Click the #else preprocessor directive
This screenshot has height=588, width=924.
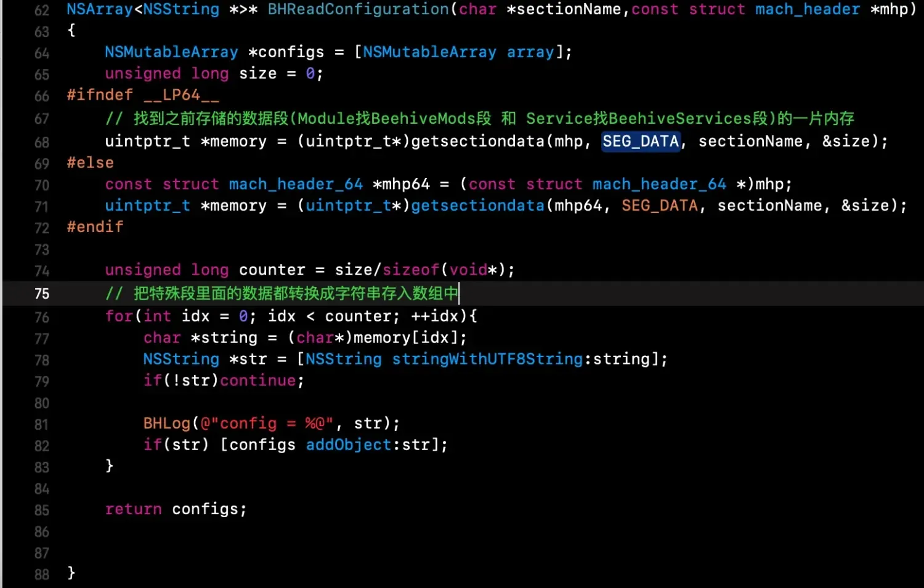point(90,163)
